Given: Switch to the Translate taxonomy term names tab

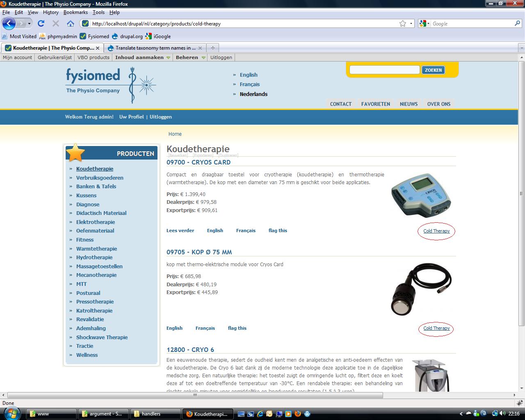Looking at the screenshot, I should pos(155,48).
